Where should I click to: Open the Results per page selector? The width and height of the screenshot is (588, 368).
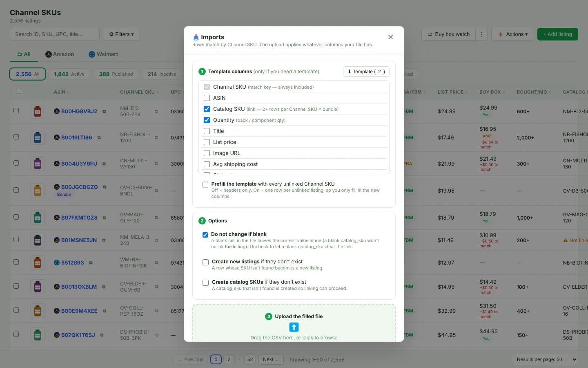point(545,359)
